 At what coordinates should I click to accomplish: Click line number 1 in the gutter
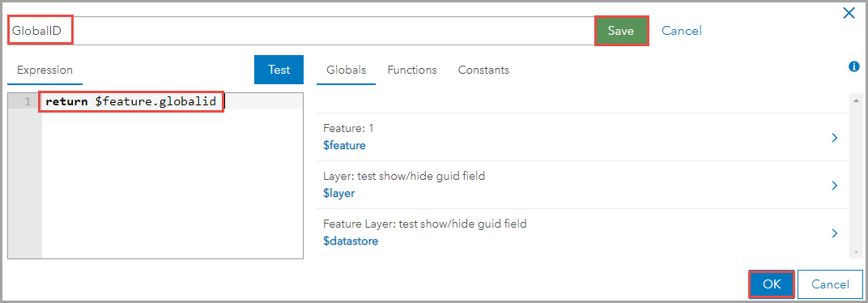[28, 101]
